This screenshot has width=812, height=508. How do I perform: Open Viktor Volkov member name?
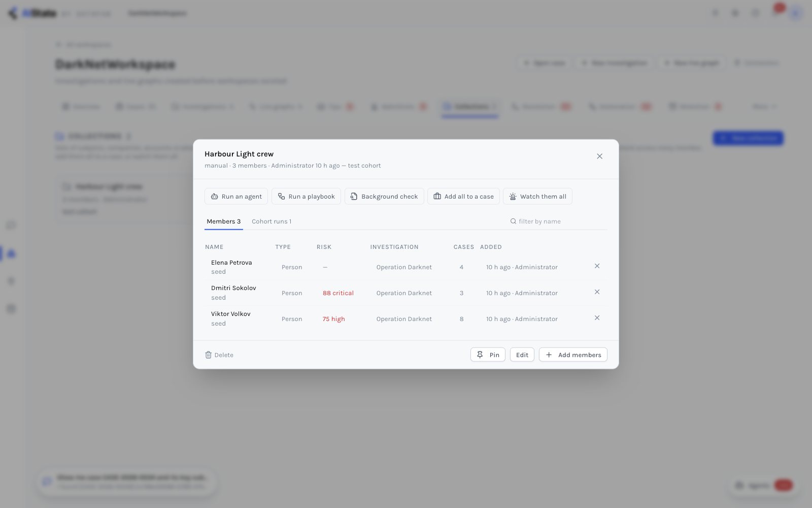(x=231, y=314)
